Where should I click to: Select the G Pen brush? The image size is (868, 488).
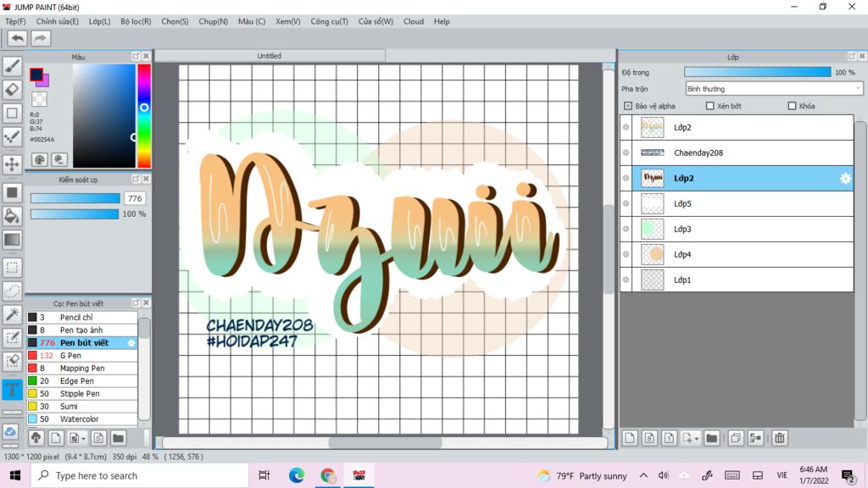click(82, 356)
